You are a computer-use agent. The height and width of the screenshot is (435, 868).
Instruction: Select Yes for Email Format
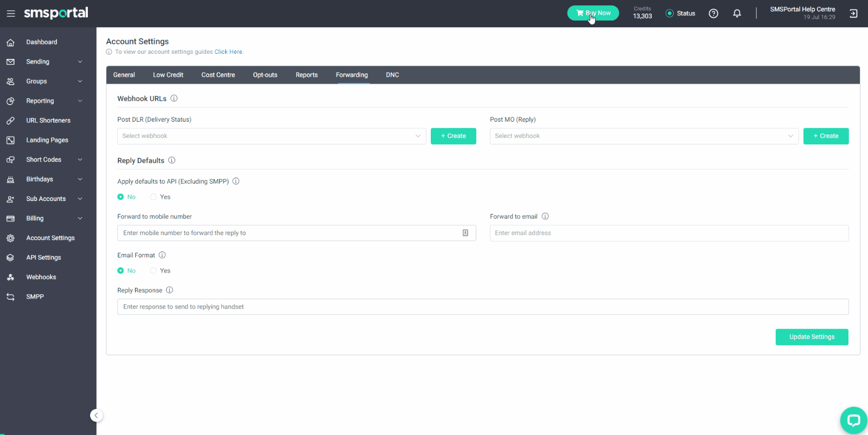154,270
